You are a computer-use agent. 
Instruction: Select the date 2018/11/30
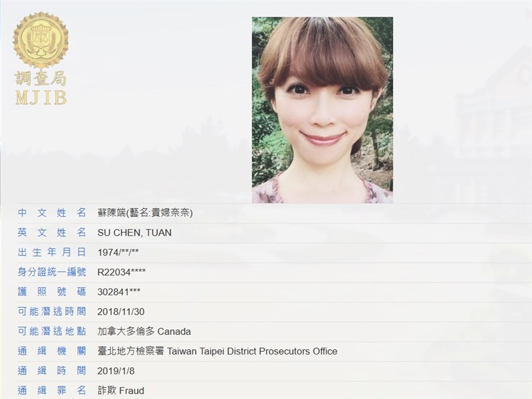click(121, 312)
